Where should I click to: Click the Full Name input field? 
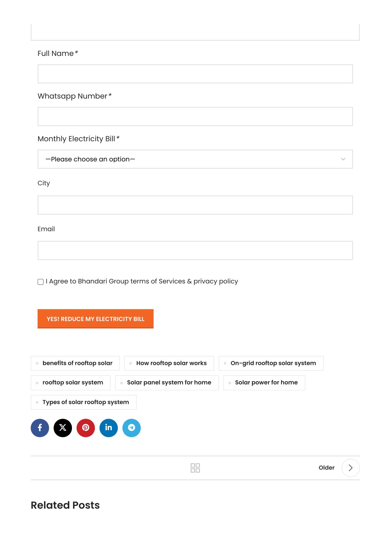[x=195, y=74]
